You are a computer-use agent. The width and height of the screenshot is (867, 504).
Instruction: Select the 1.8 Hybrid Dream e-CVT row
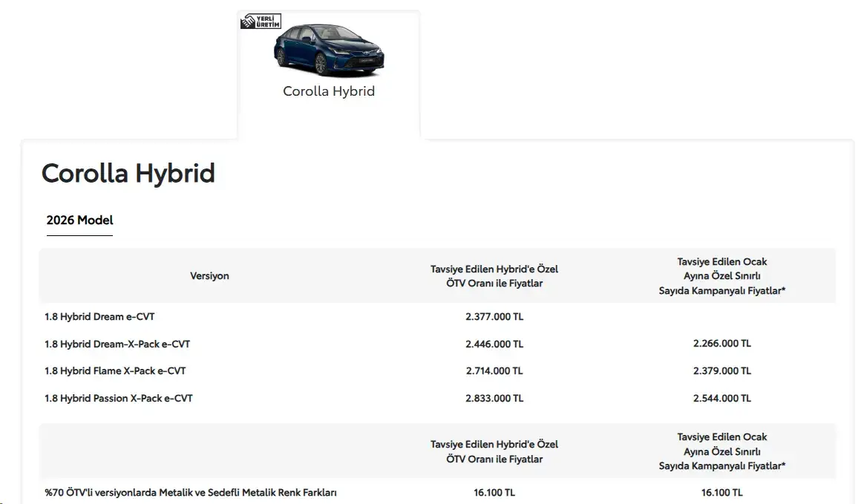(436, 317)
